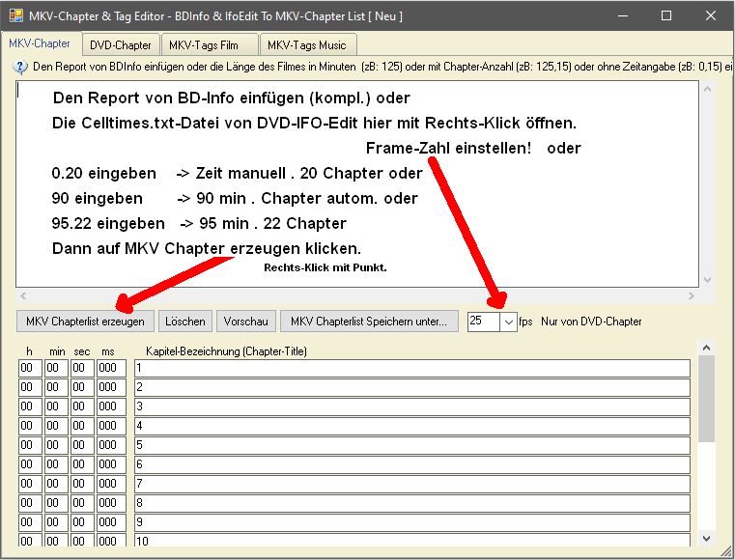The width and height of the screenshot is (735, 560).
Task: Click chapter title field for chapter 9
Action: (x=412, y=522)
